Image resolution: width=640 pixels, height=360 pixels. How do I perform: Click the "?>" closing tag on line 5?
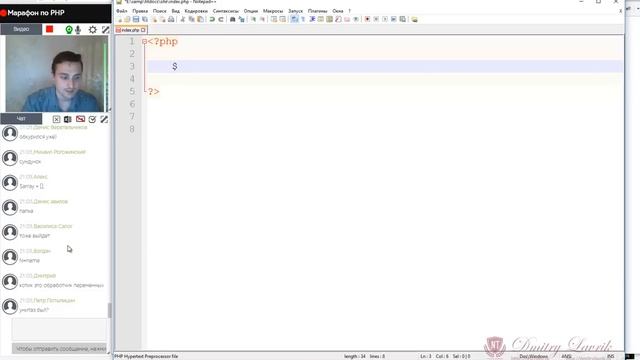pos(153,92)
